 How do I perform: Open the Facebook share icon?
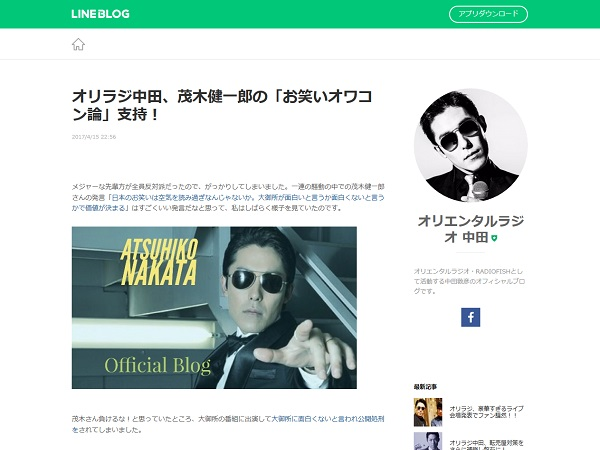pyautogui.click(x=470, y=317)
